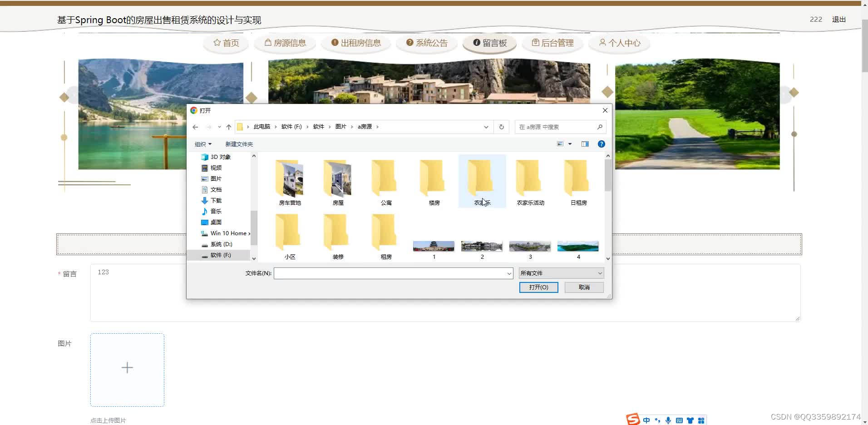Screen dimensions: 868x425
Task: Select image thumbnail named 3
Action: (530, 250)
